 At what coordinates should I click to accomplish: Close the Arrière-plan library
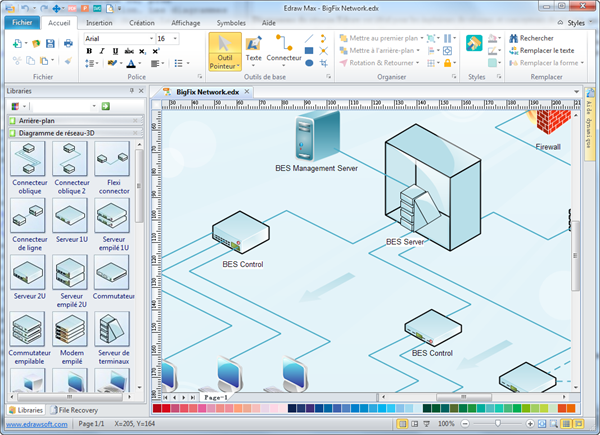(135, 121)
